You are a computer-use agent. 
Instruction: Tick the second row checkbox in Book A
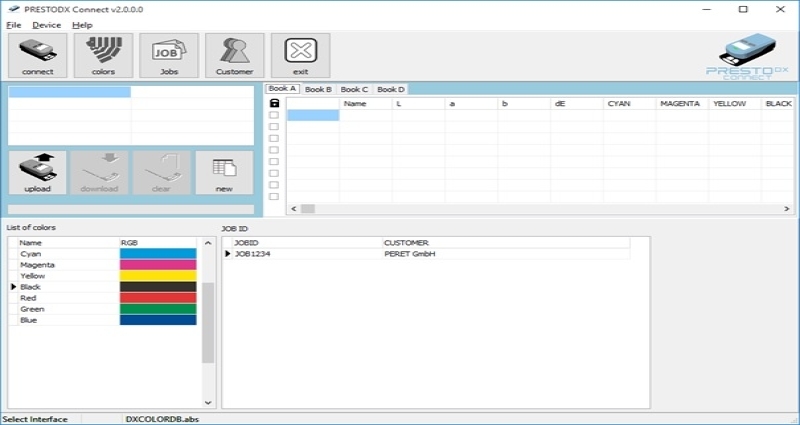point(274,127)
